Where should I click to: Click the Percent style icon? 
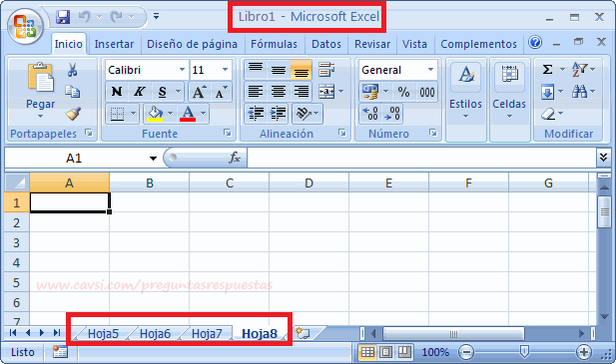(x=403, y=92)
